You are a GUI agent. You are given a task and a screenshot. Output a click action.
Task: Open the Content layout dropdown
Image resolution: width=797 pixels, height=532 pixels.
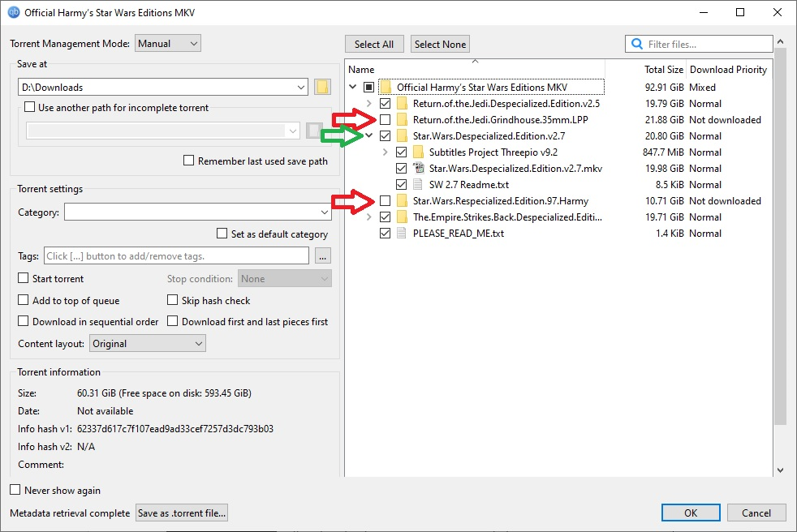click(148, 344)
